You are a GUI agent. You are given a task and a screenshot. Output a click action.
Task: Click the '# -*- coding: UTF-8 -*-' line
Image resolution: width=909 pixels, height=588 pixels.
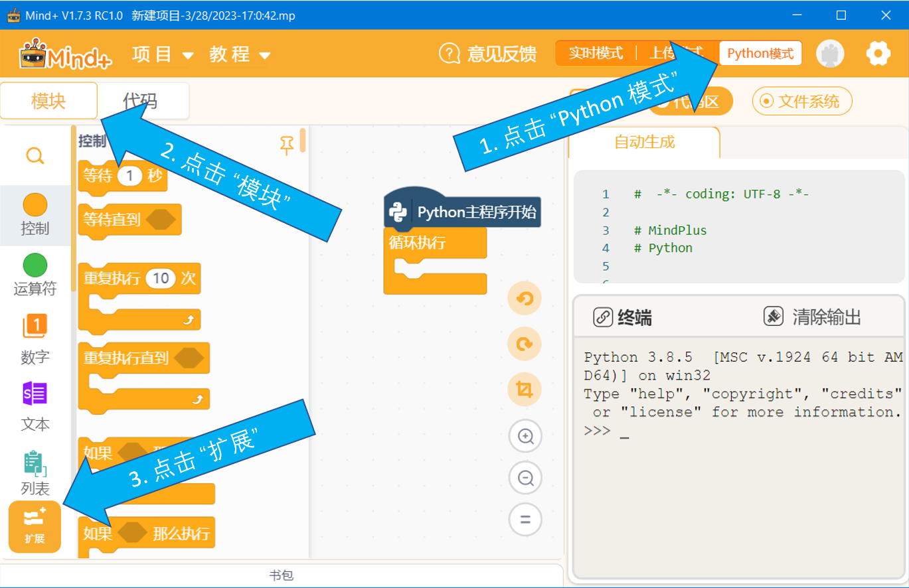pyautogui.click(x=722, y=194)
